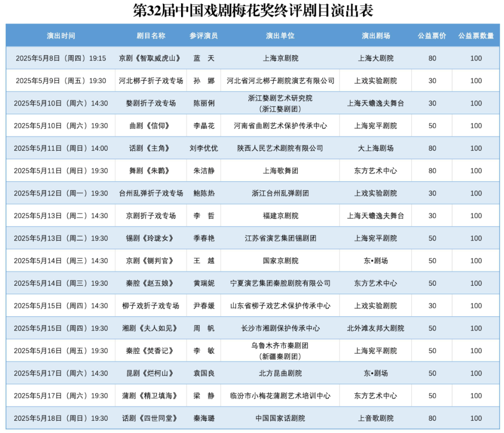Screen dimensions: 504x433
Task: Click the 公益票数量 column header
Action: [x=476, y=35]
